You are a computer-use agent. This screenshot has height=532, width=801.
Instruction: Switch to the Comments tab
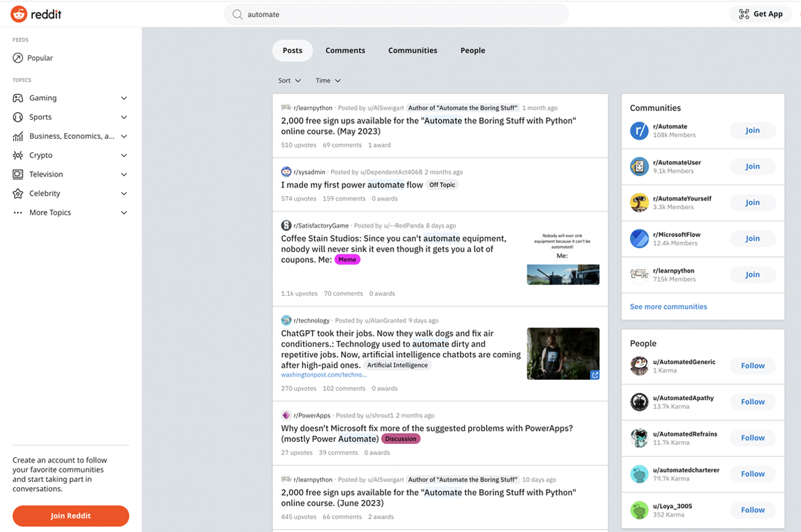(x=345, y=50)
